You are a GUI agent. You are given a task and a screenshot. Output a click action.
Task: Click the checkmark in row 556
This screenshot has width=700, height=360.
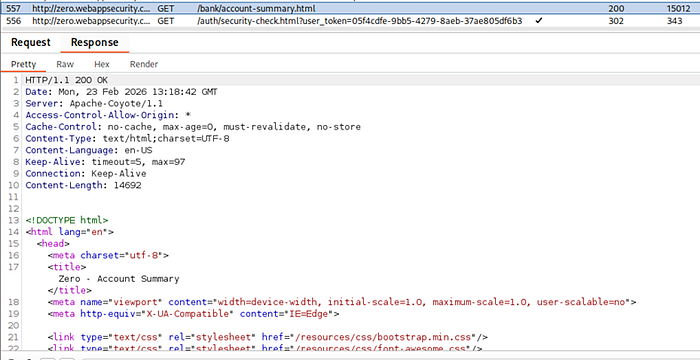pyautogui.click(x=538, y=21)
